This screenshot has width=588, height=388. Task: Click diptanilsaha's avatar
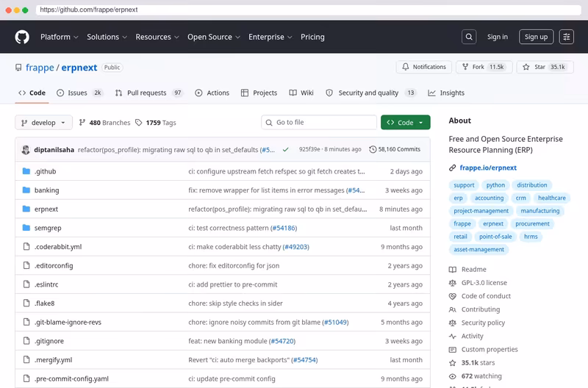pyautogui.click(x=26, y=150)
